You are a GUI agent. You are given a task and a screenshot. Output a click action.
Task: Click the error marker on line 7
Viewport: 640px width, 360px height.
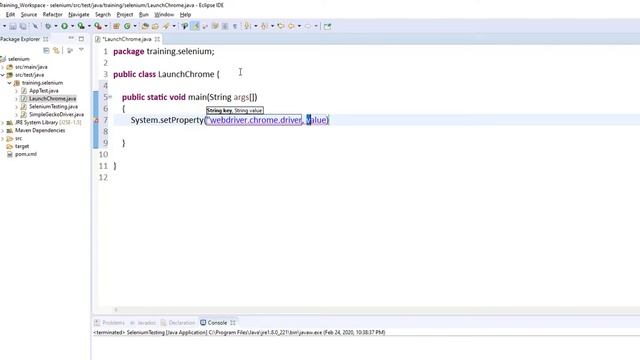[96, 120]
